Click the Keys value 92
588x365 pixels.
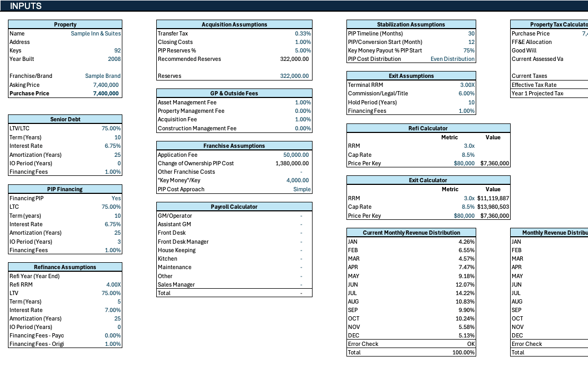[118, 50]
